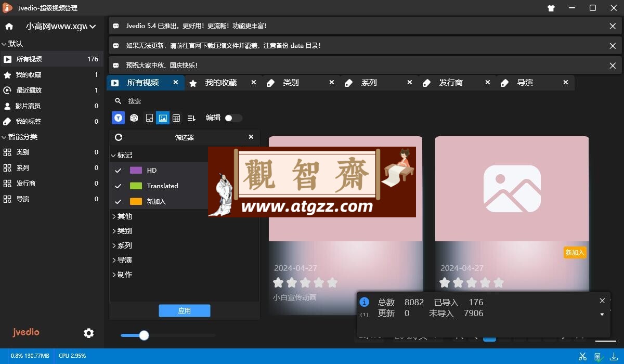This screenshot has width=624, height=364.
Task: Close the 所有视频 tab
Action: click(176, 82)
